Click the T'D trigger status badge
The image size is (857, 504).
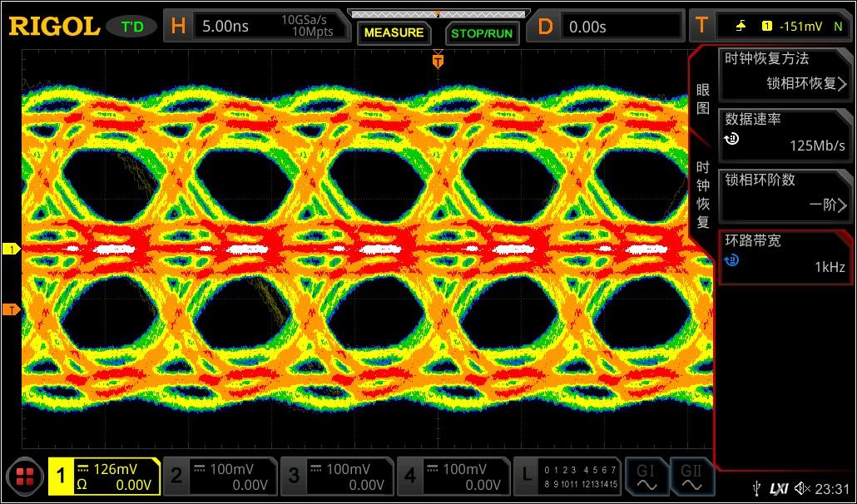click(x=131, y=27)
